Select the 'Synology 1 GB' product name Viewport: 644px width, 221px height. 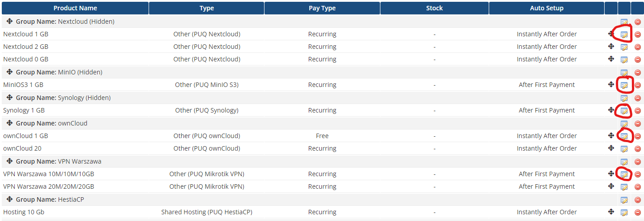24,110
